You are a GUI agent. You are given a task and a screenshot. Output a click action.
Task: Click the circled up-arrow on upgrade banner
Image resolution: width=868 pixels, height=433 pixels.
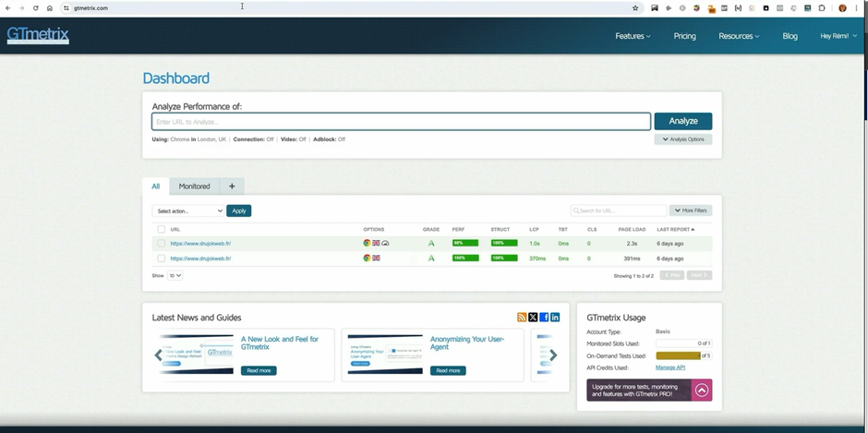(702, 391)
